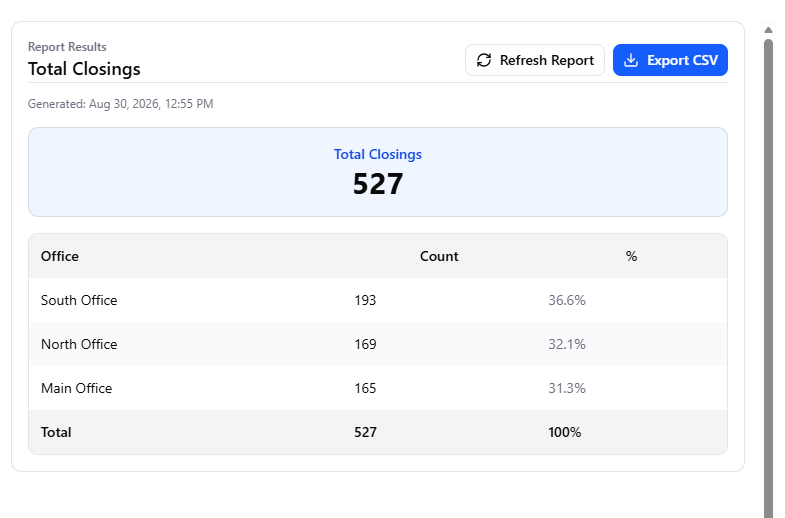
Task: Click the North Office row label
Action: point(79,344)
